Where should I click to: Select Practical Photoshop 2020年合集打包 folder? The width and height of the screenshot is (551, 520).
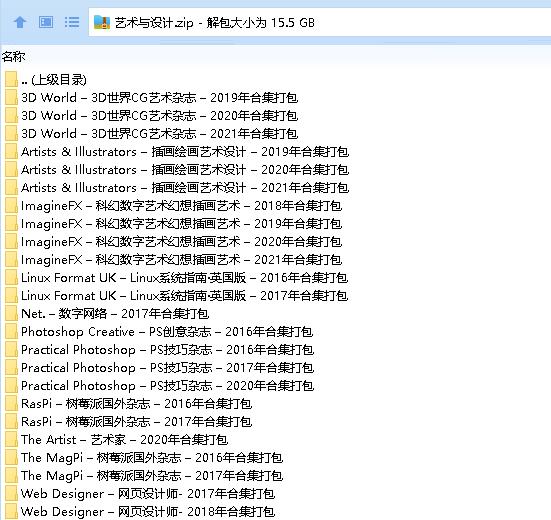167,386
